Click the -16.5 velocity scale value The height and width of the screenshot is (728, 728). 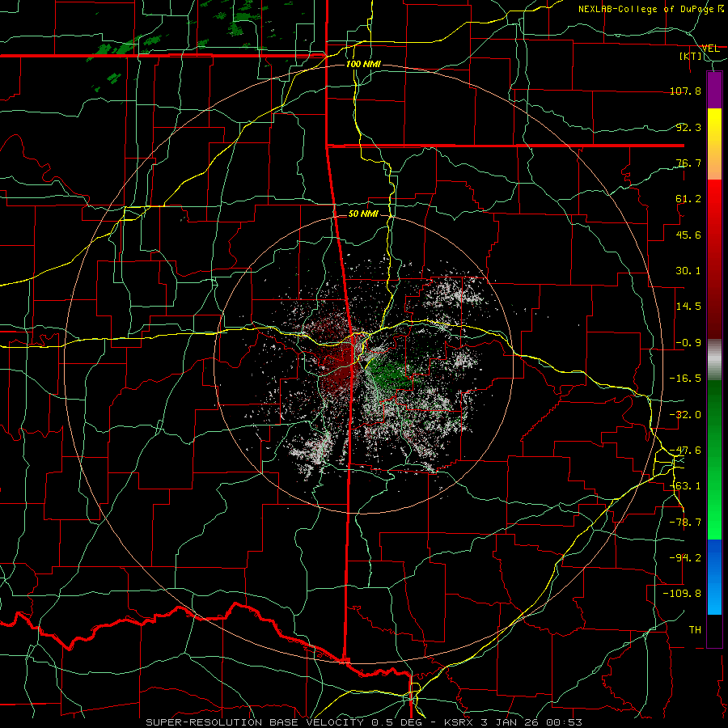point(685,378)
